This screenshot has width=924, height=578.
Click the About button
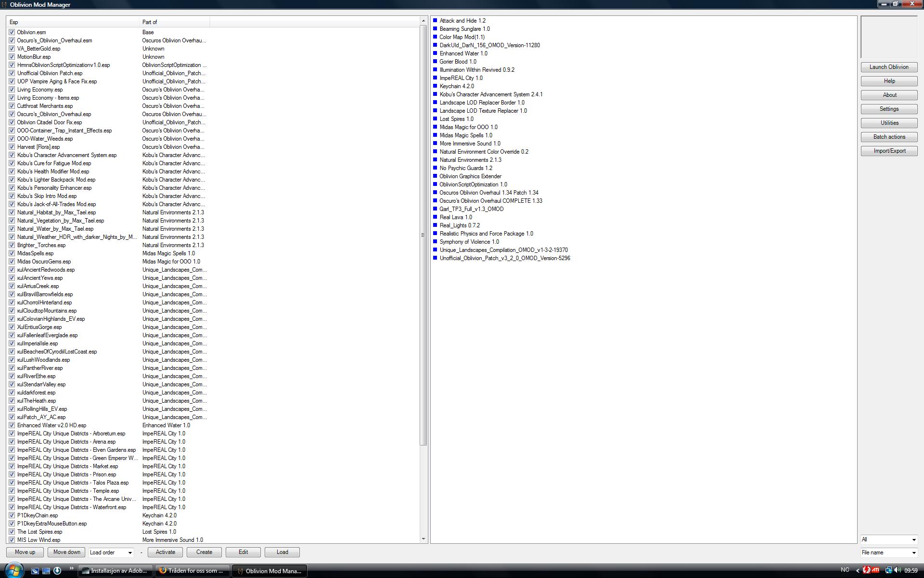tap(889, 95)
